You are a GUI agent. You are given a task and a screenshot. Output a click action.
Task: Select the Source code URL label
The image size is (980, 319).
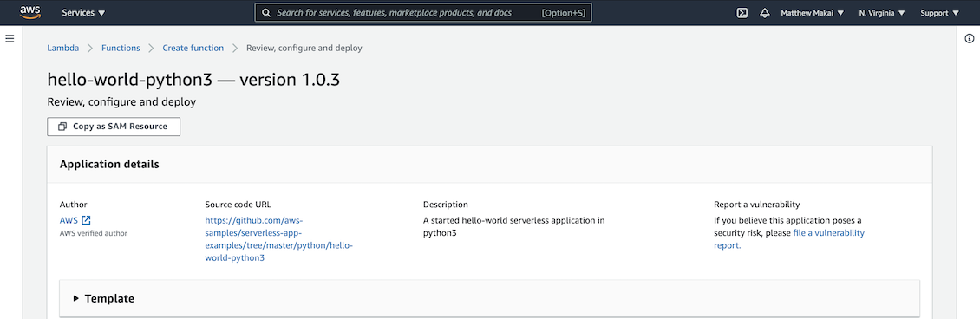pyautogui.click(x=238, y=204)
